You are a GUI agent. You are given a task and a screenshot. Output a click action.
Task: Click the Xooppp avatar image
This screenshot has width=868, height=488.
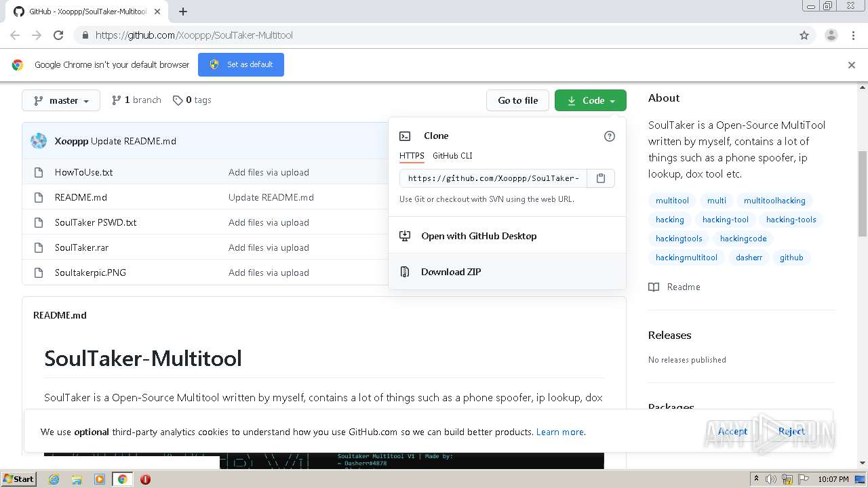39,141
